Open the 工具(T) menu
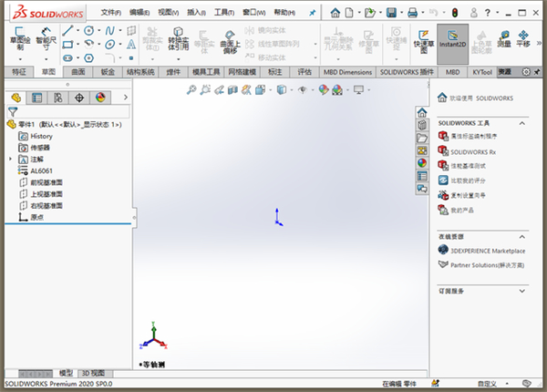This screenshot has width=547, height=392. click(x=223, y=13)
